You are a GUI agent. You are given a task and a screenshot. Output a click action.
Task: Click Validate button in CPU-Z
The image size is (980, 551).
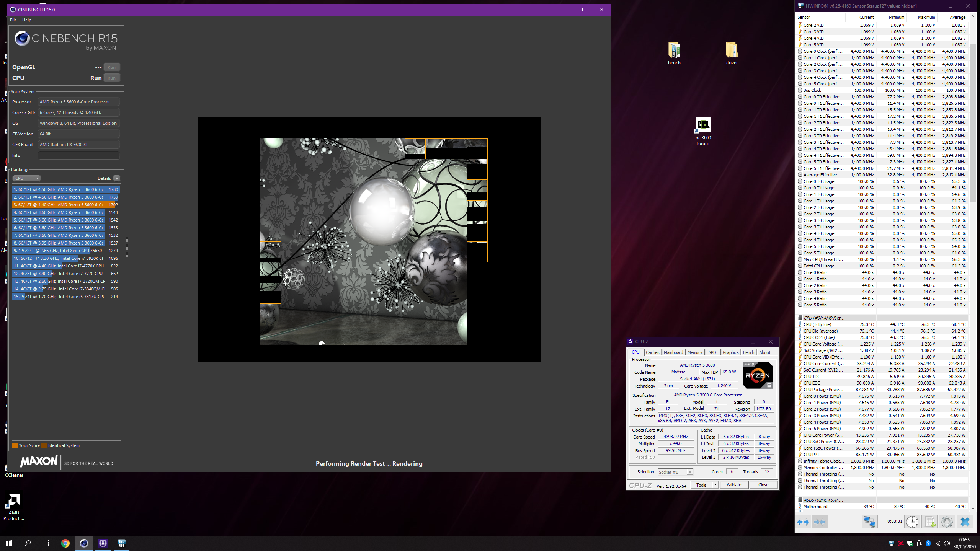[x=734, y=485]
